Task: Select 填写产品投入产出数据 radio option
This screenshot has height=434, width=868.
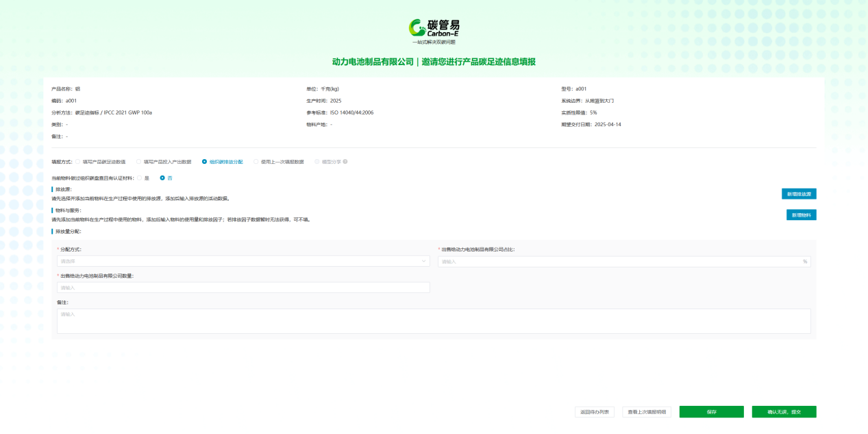Action: [139, 162]
